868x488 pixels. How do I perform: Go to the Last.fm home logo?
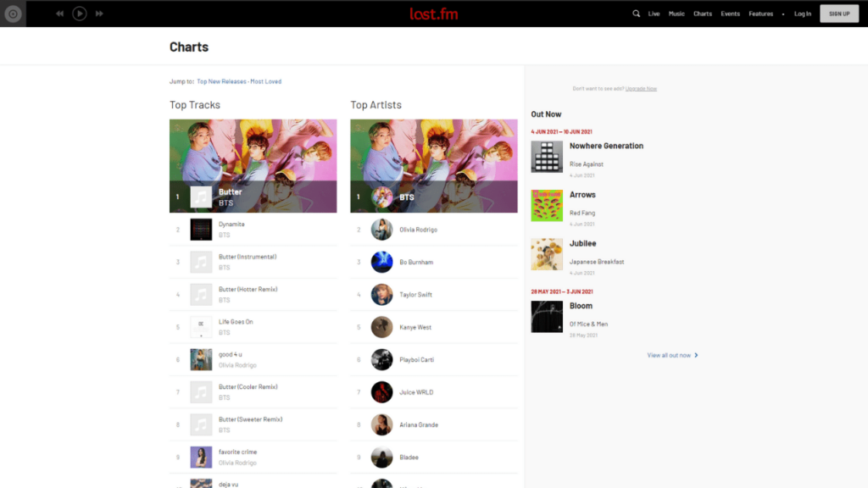[x=434, y=14]
